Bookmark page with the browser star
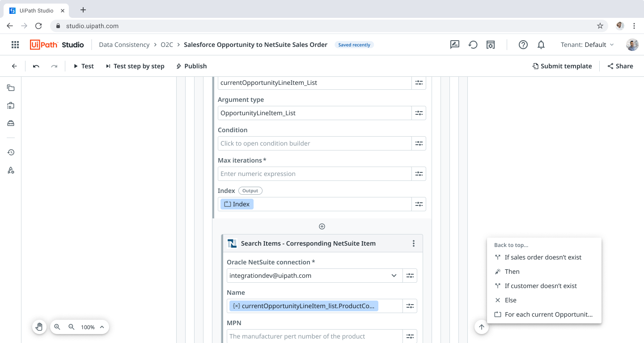This screenshot has height=343, width=644. point(600,26)
